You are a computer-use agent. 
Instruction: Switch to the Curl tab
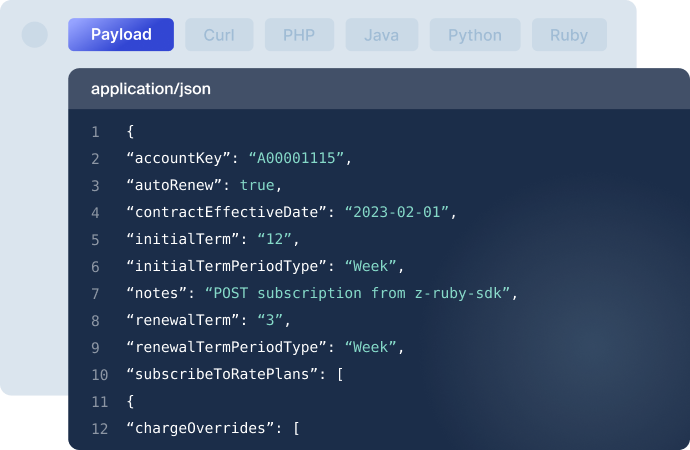tap(219, 35)
